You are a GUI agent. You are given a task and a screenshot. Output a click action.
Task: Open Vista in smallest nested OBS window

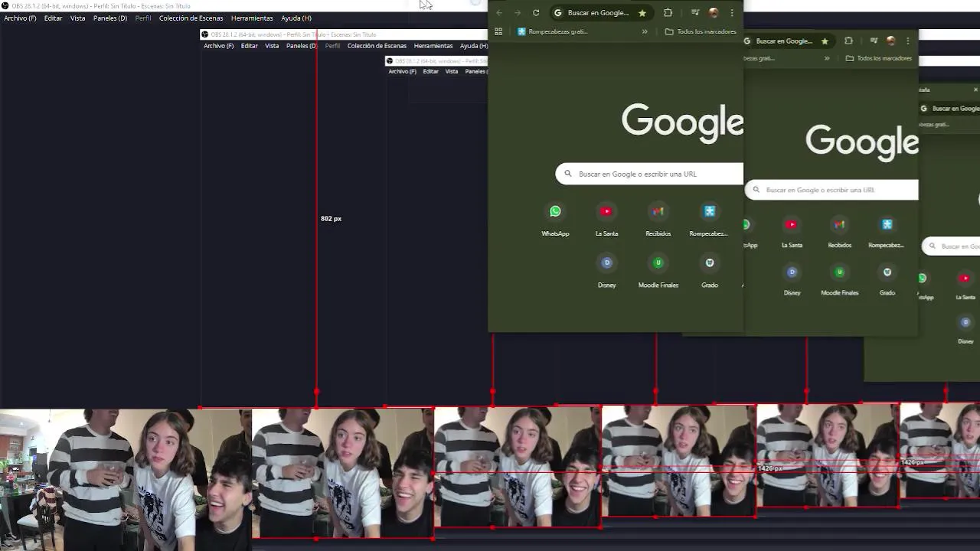point(452,71)
